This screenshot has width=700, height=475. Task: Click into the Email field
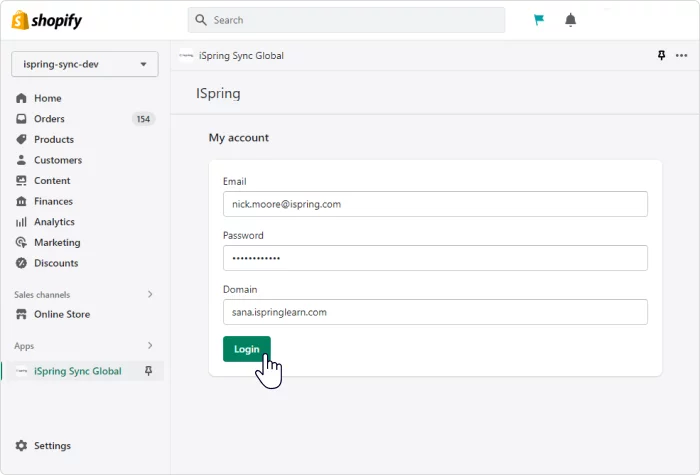[x=435, y=204]
